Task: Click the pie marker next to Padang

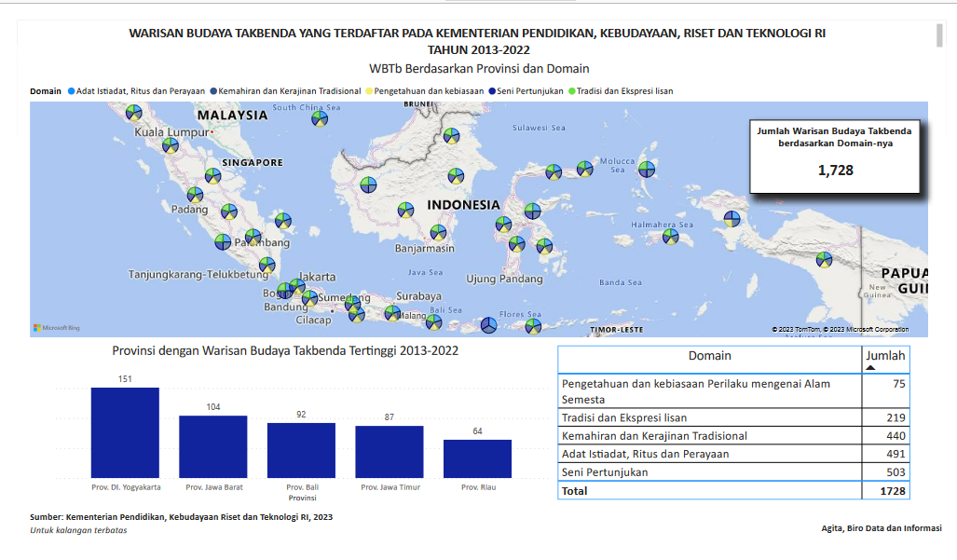Action: (195, 195)
